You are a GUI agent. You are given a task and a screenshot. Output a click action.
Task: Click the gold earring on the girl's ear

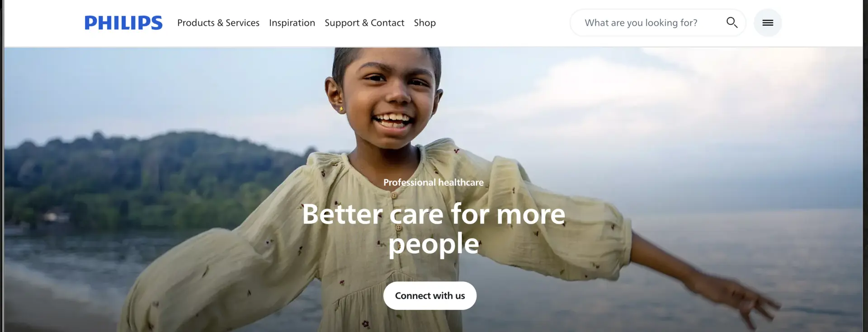click(341, 109)
